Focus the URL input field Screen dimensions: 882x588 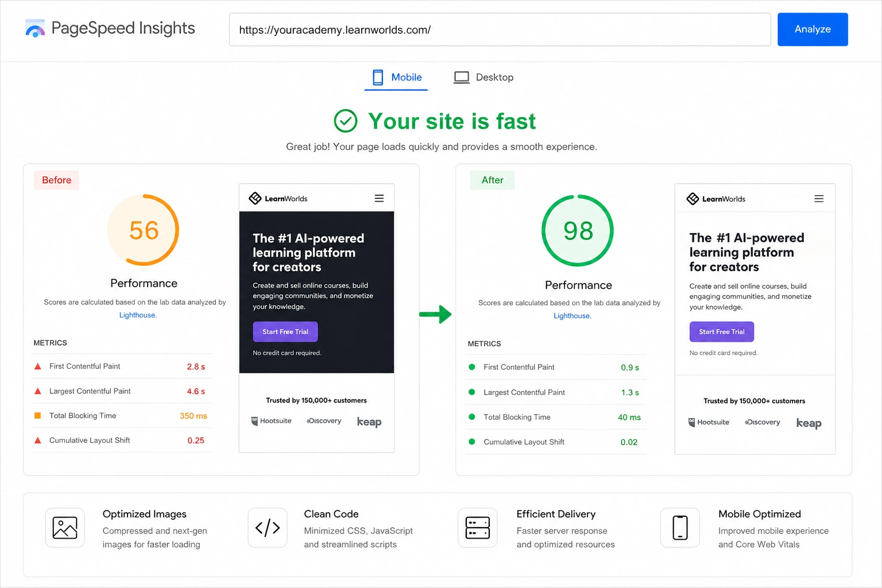[x=500, y=29]
